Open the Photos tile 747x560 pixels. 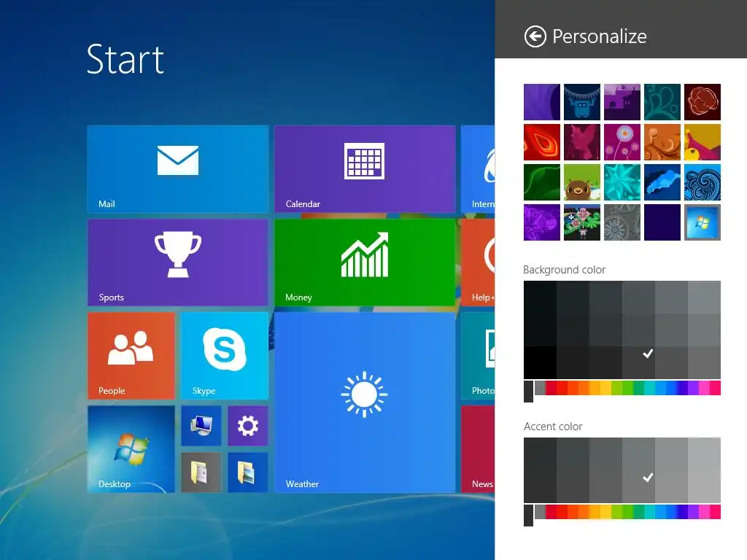(x=478, y=356)
